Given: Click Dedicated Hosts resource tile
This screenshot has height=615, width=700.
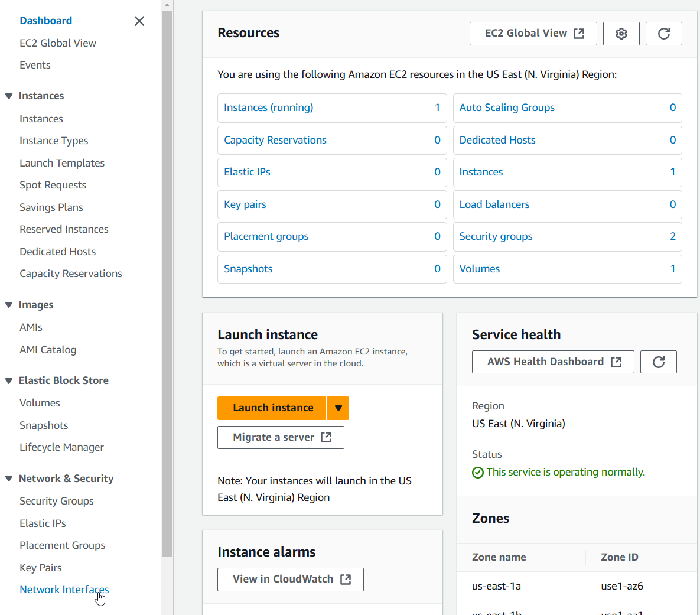Looking at the screenshot, I should [x=568, y=140].
